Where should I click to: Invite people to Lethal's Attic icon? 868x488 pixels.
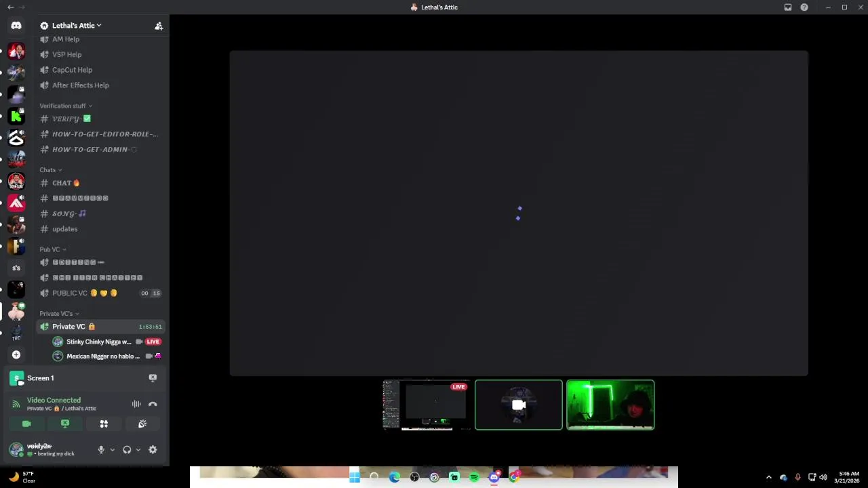point(159,26)
